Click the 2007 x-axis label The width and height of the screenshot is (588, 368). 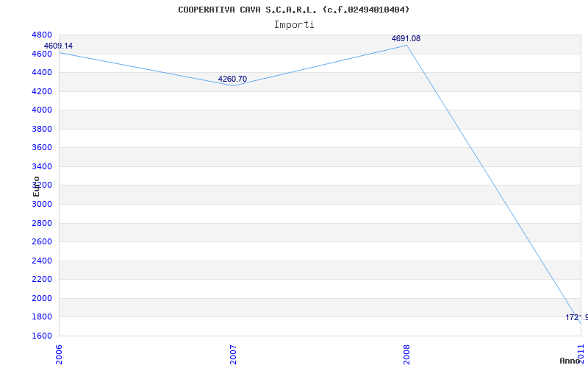pos(233,355)
